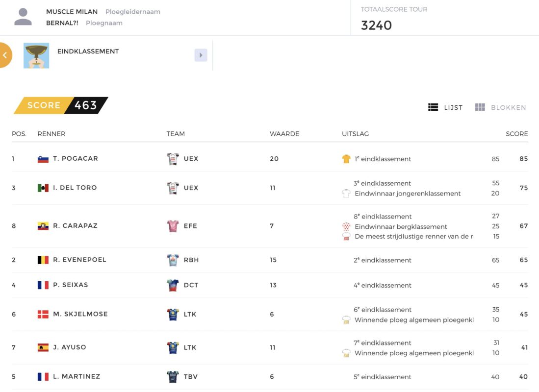Click the UEX team jersey next to Pogacar

(x=173, y=159)
